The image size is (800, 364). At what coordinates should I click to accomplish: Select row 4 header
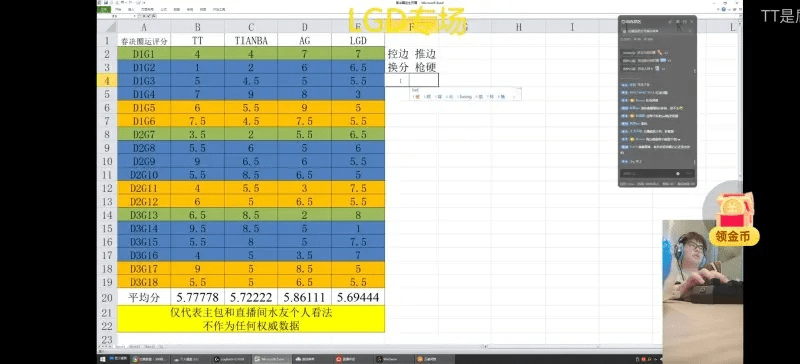click(x=107, y=80)
